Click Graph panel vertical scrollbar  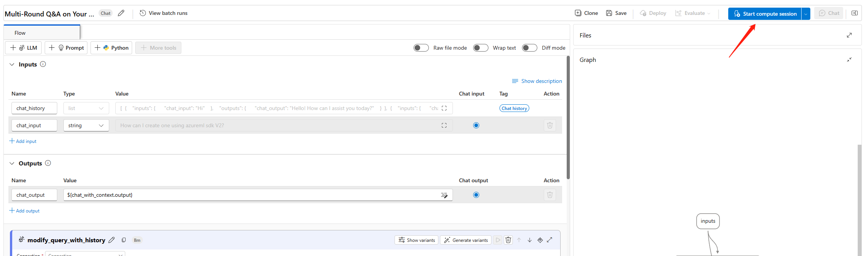(x=859, y=200)
